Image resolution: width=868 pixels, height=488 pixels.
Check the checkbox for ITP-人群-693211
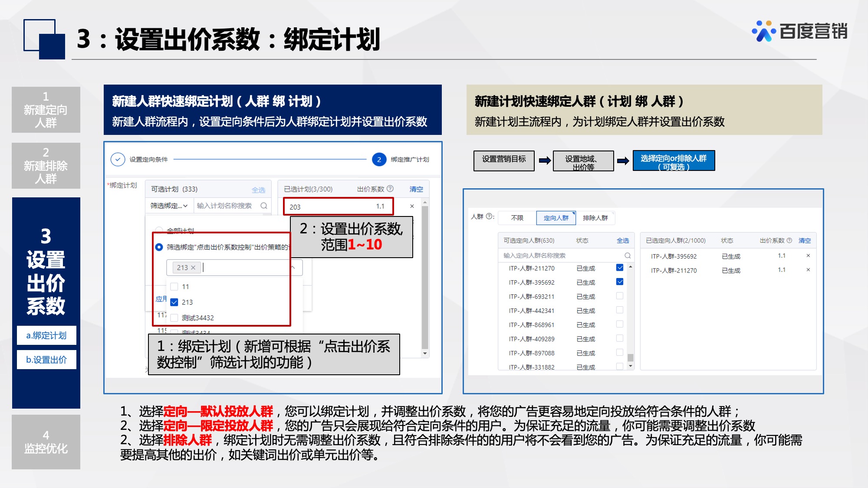coord(621,296)
